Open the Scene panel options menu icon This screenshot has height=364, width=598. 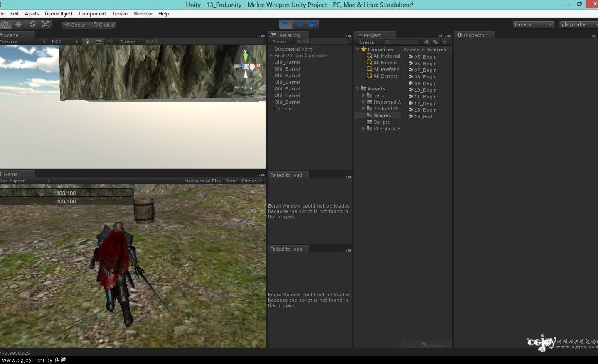click(261, 36)
